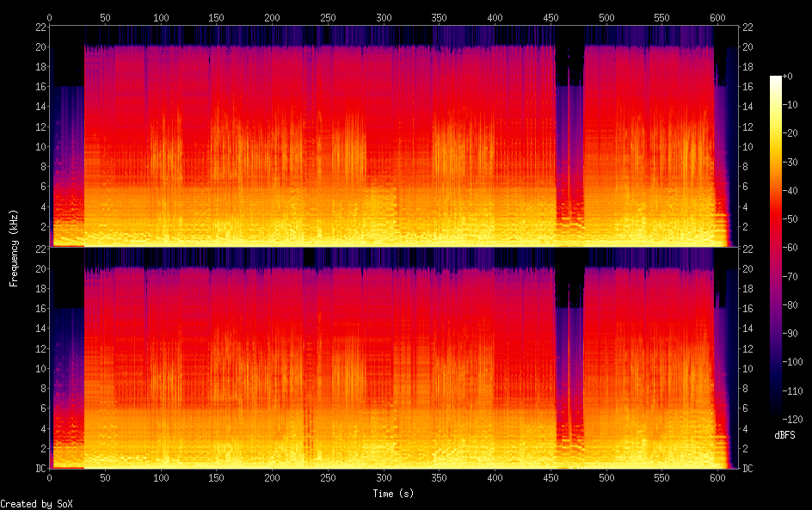
Task: Click the "Time (s)" axis label
Action: [x=394, y=494]
